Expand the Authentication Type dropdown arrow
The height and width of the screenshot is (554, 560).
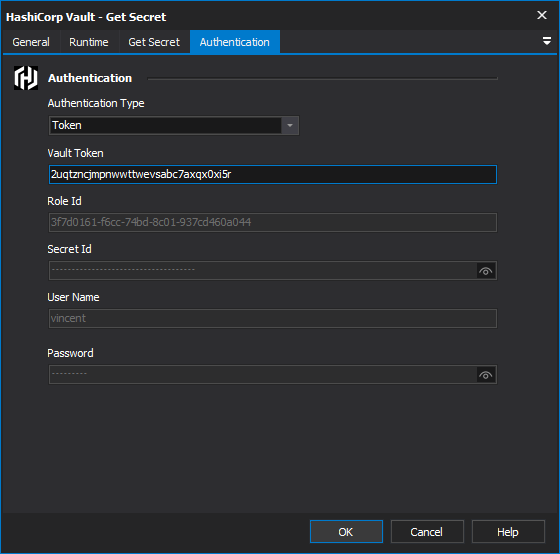[x=290, y=125]
